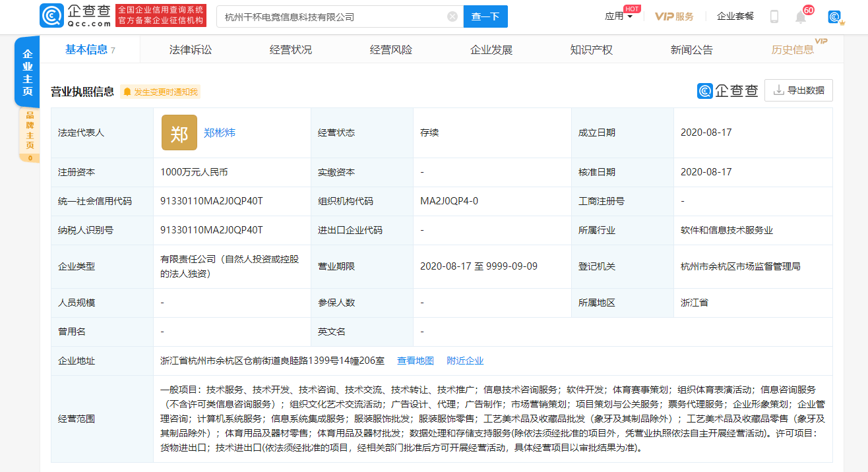Click the 查一下 search button
Image resolution: width=868 pixels, height=472 pixels.
click(x=485, y=16)
